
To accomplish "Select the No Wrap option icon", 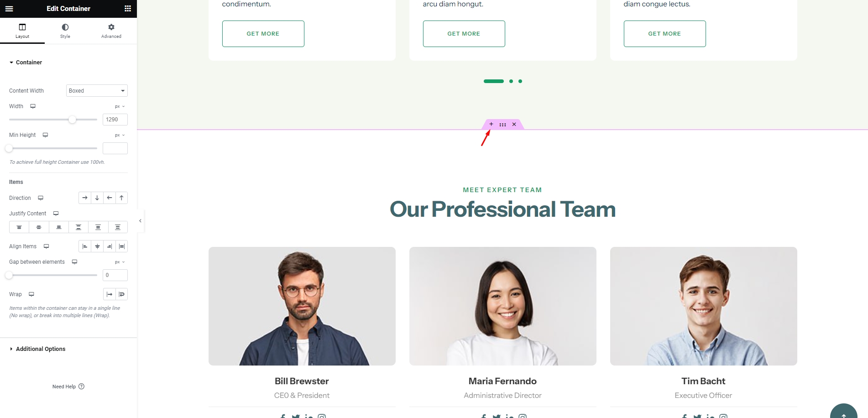I will (110, 294).
